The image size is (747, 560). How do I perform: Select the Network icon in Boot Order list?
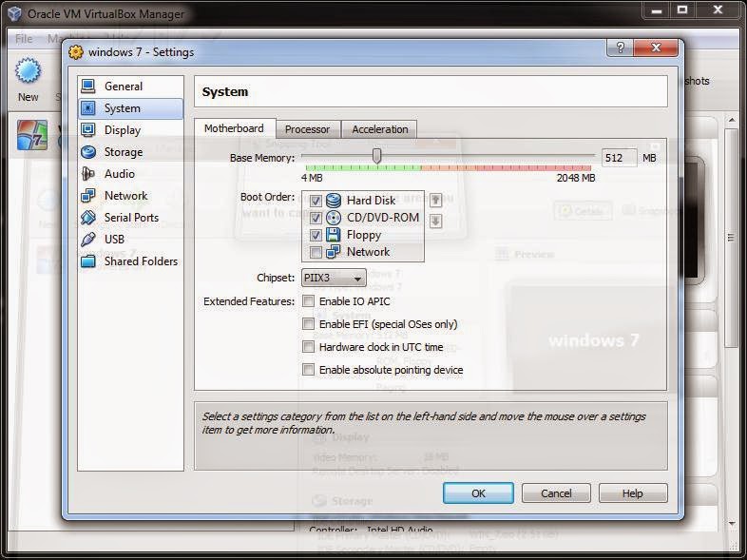334,252
